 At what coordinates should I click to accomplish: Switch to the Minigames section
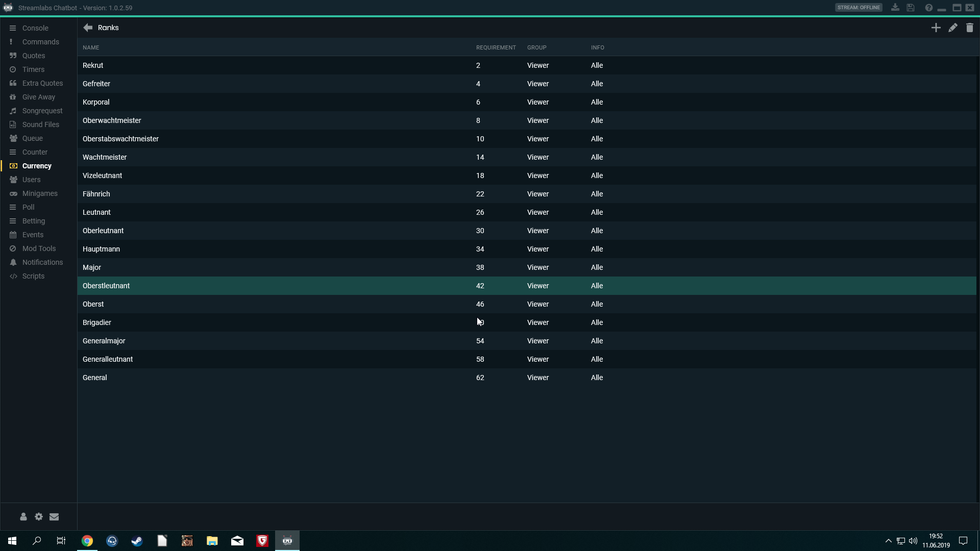[x=40, y=193]
